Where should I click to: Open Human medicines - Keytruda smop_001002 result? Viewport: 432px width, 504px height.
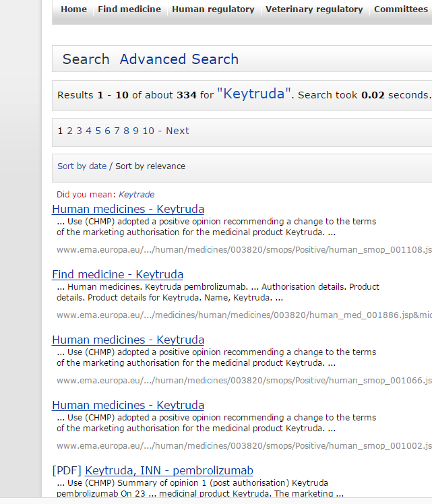[x=128, y=406]
